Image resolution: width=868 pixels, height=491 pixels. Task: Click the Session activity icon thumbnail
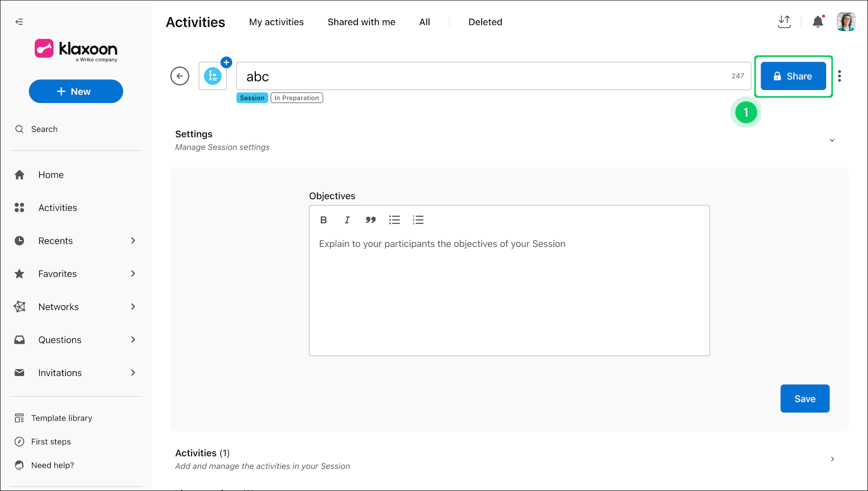pyautogui.click(x=213, y=76)
